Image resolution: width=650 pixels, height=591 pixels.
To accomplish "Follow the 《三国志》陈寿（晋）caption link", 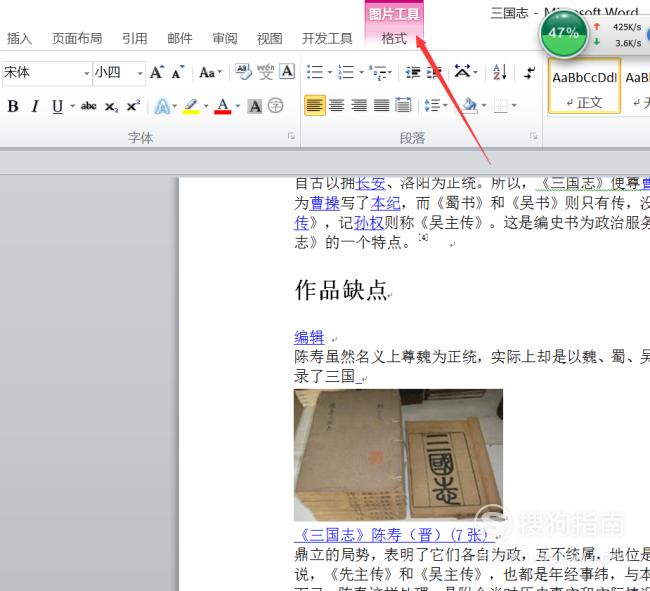I will (x=394, y=535).
